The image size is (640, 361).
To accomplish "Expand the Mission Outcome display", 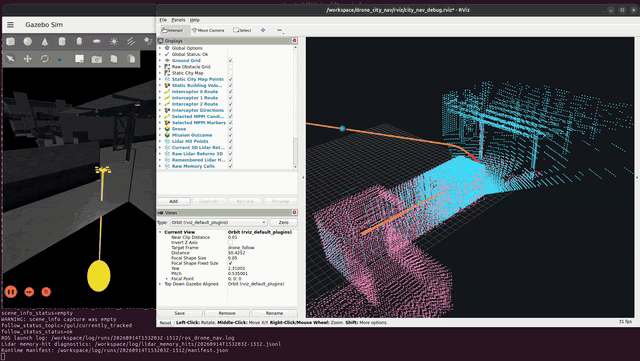I will point(160,135).
